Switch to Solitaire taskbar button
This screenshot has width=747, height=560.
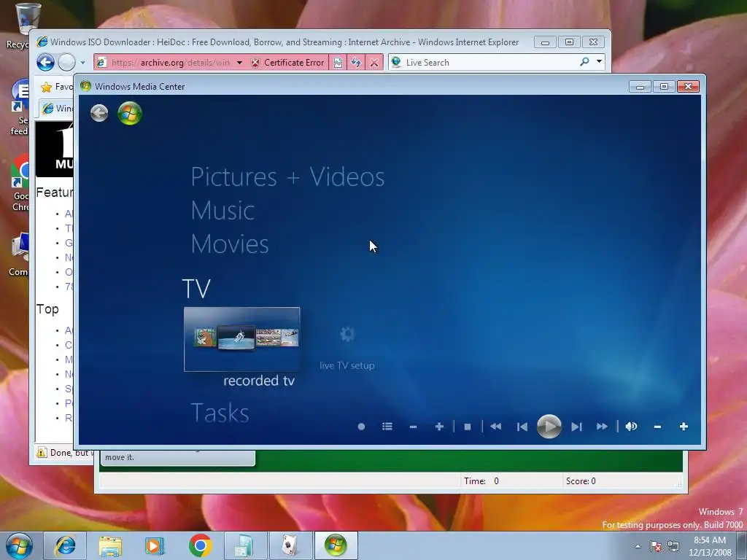[x=290, y=545]
